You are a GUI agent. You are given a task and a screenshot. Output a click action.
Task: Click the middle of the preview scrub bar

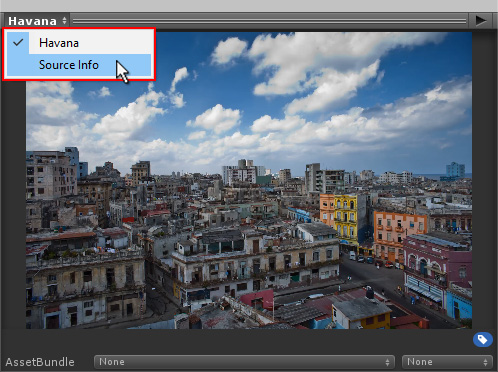coord(269,21)
